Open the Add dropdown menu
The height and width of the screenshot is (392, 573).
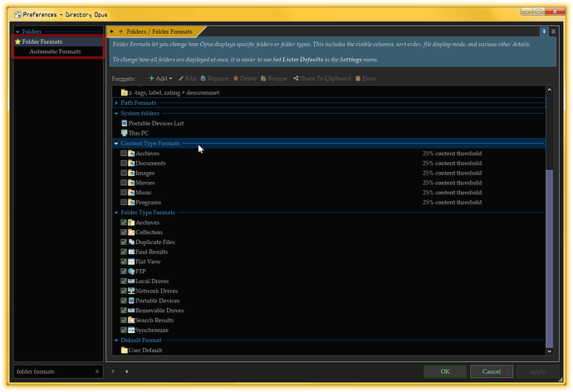tap(160, 78)
